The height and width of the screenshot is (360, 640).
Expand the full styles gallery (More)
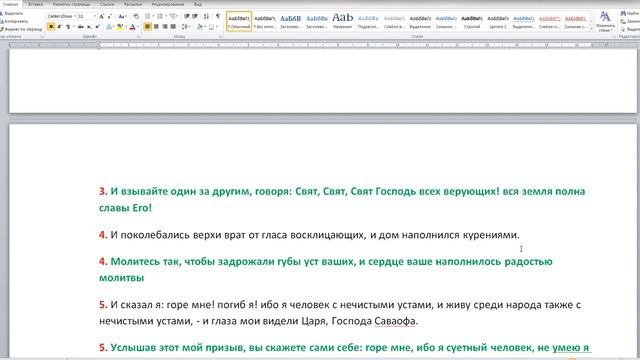(x=592, y=29)
